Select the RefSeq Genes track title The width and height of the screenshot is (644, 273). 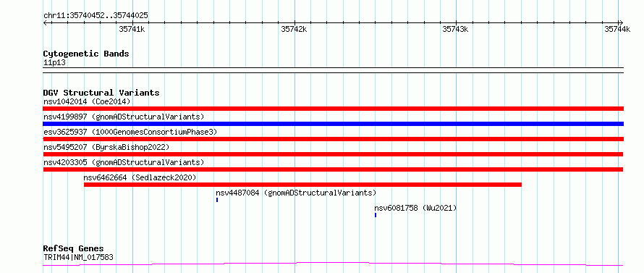(74, 249)
